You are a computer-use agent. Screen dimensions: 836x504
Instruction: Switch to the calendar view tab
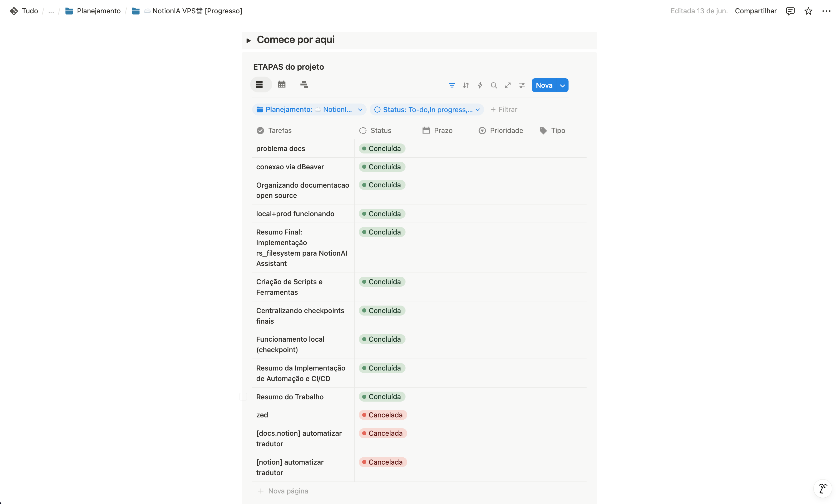tap(282, 84)
